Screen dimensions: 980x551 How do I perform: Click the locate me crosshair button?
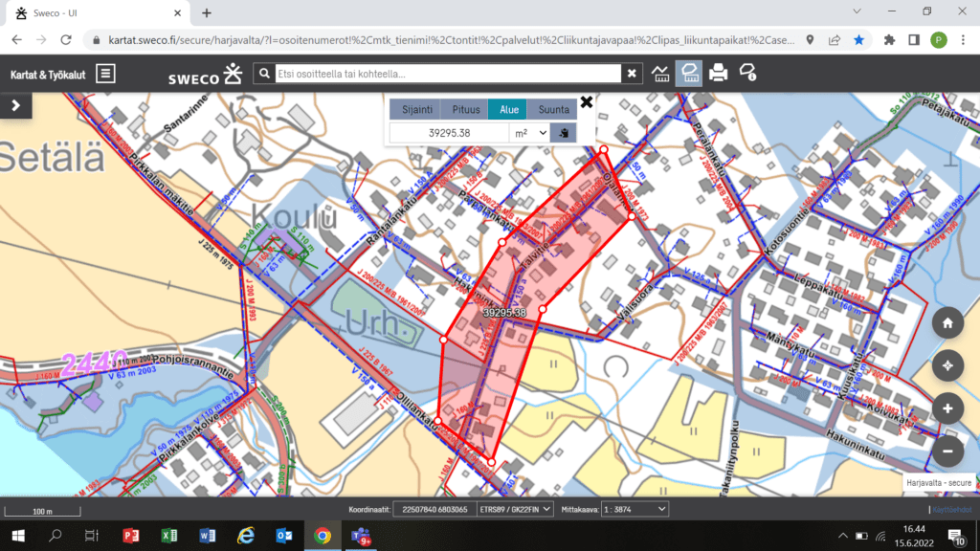click(x=947, y=365)
